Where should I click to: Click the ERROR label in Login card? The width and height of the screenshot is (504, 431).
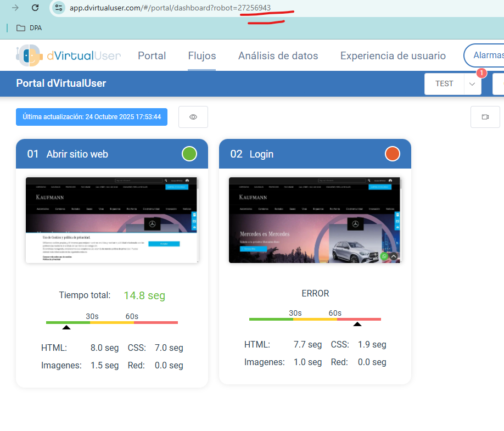pos(315,293)
